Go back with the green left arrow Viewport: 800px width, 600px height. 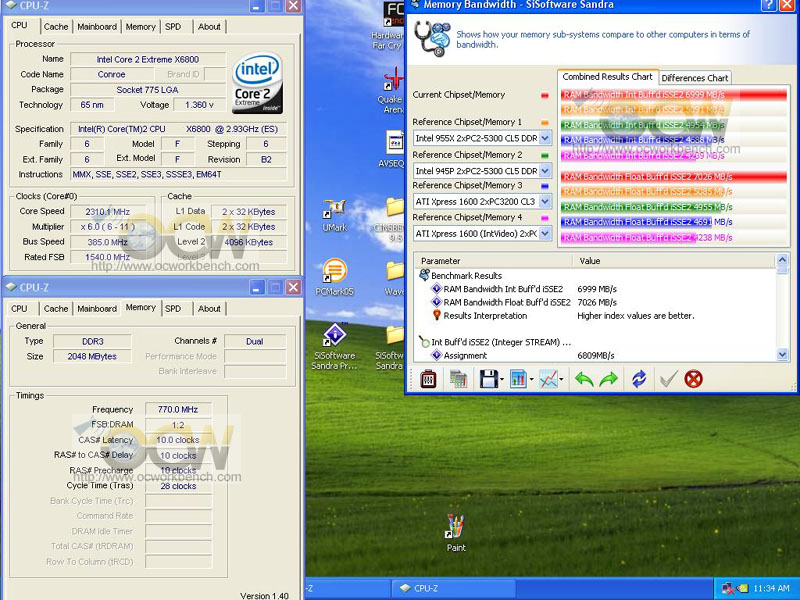click(584, 379)
